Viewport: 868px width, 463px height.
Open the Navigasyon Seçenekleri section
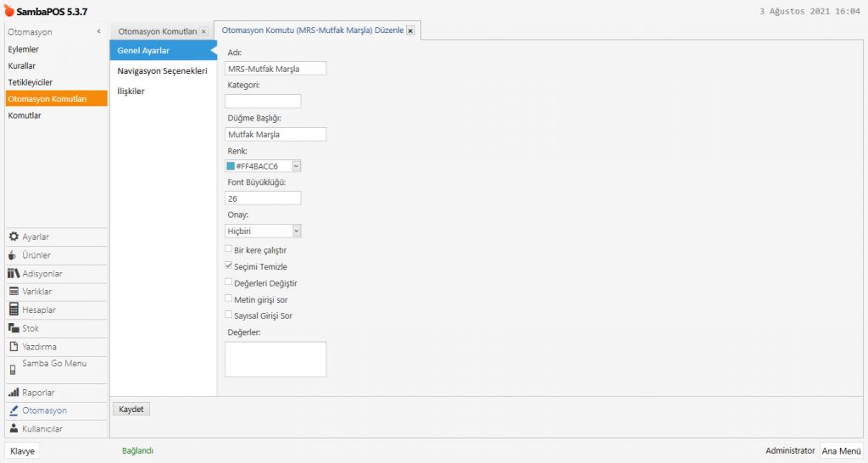pyautogui.click(x=162, y=70)
